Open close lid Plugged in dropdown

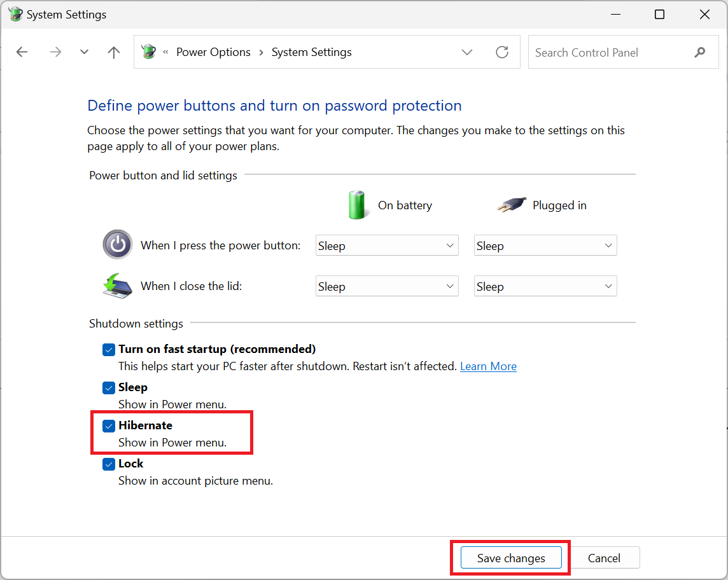(545, 286)
